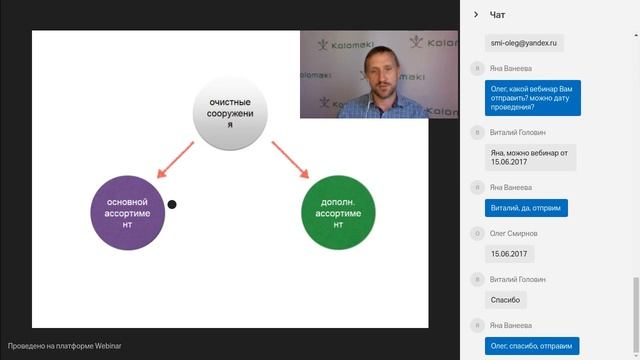Click the 'очистные сооружения' circle on slide

click(x=230, y=113)
